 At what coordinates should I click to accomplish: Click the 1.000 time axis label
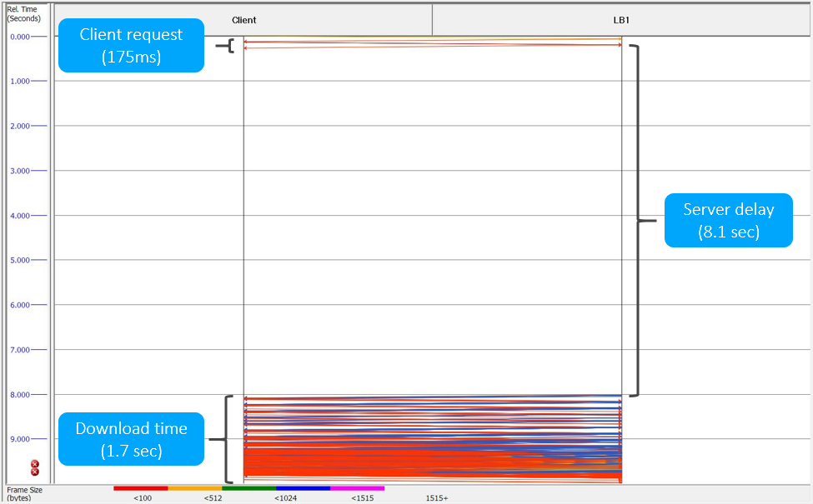(x=20, y=82)
